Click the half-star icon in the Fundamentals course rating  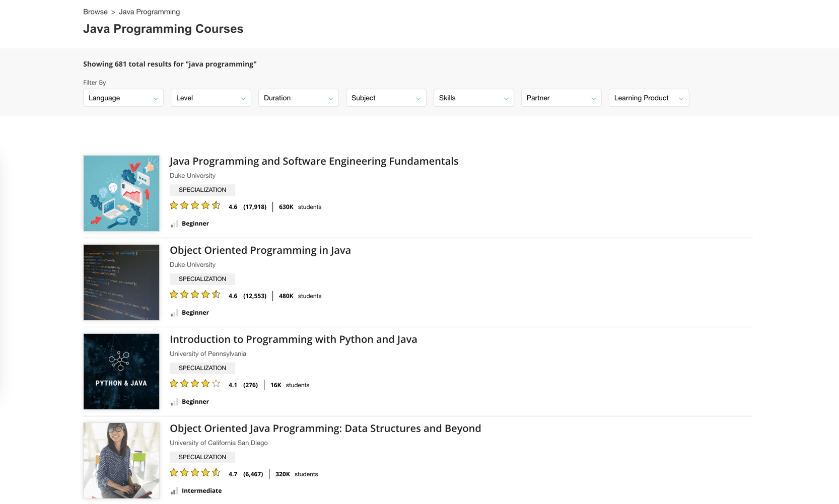click(x=217, y=205)
